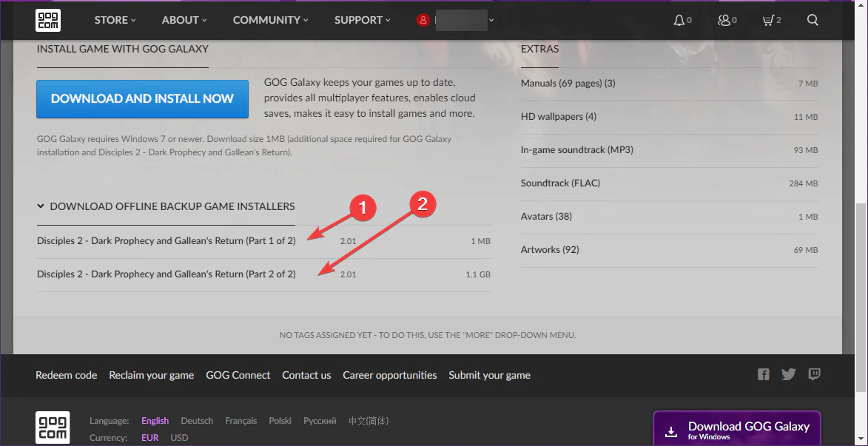Image resolution: width=868 pixels, height=446 pixels.
Task: Open Submit your game link
Action: click(489, 375)
